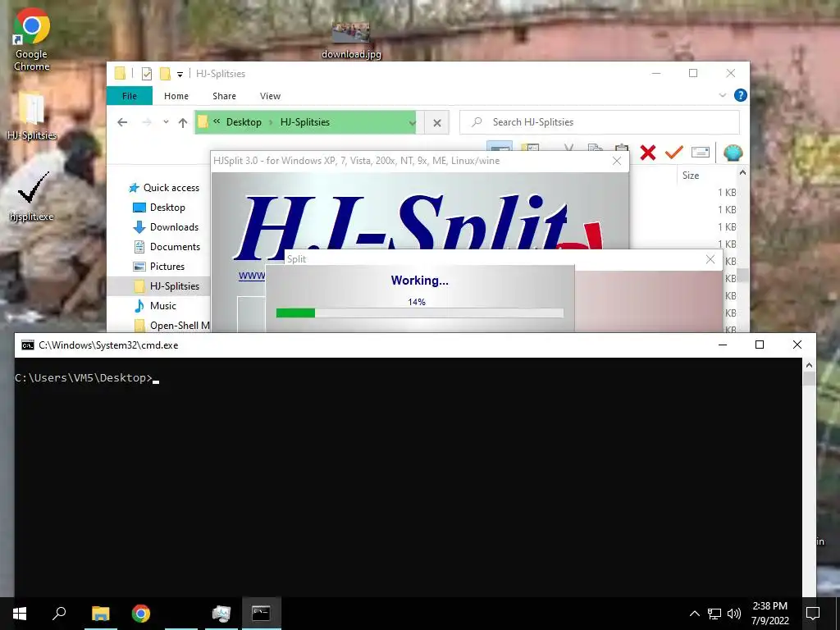The width and height of the screenshot is (840, 630).
Task: Open Google Chrome desktop shortcut
Action: pyautogui.click(x=32, y=40)
